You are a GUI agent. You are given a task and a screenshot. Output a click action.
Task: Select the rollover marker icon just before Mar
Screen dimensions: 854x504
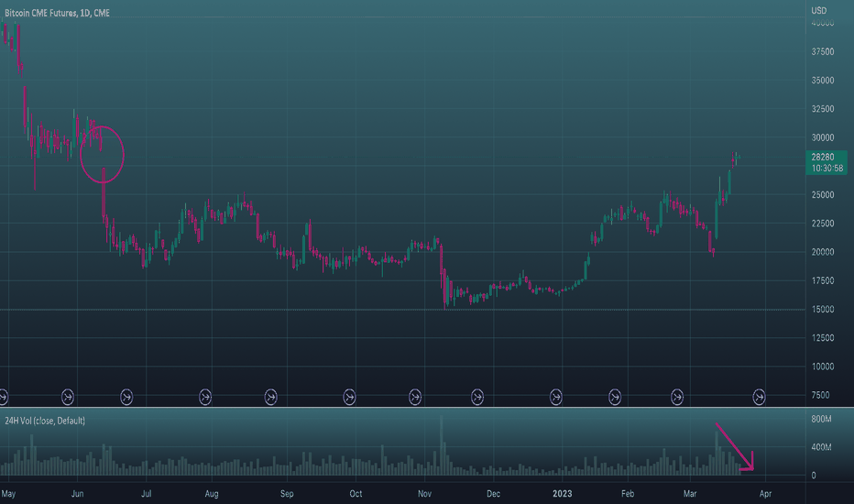click(x=677, y=397)
